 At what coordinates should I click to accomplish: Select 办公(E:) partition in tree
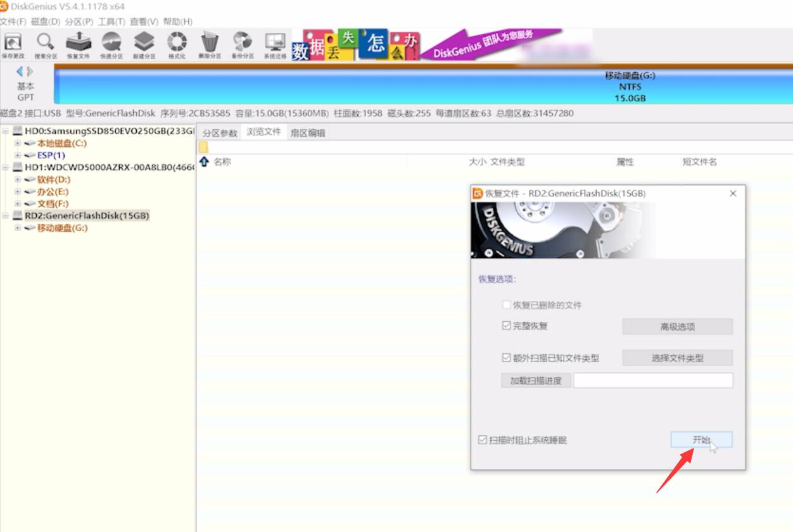pyautogui.click(x=53, y=192)
